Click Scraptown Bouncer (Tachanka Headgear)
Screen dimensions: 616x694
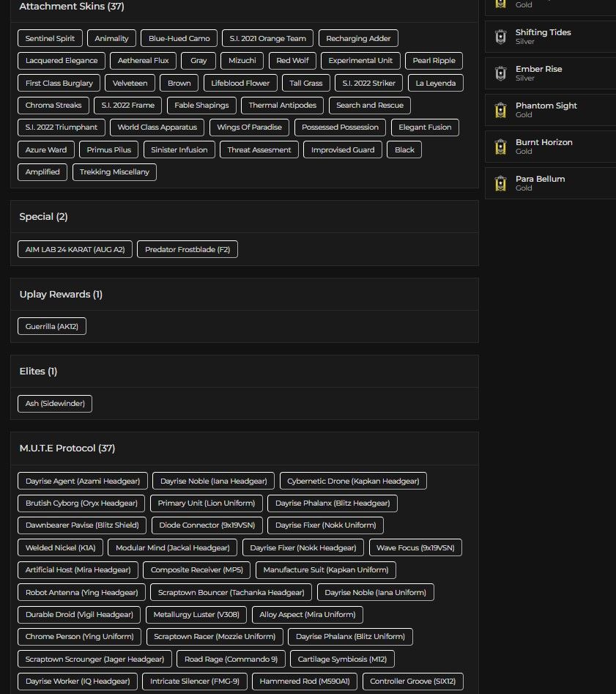click(x=231, y=592)
